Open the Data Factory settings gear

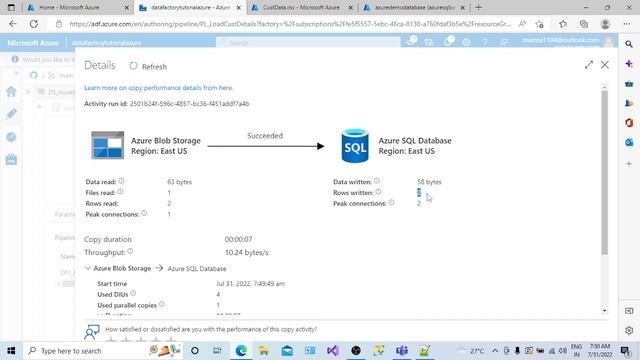(466, 42)
